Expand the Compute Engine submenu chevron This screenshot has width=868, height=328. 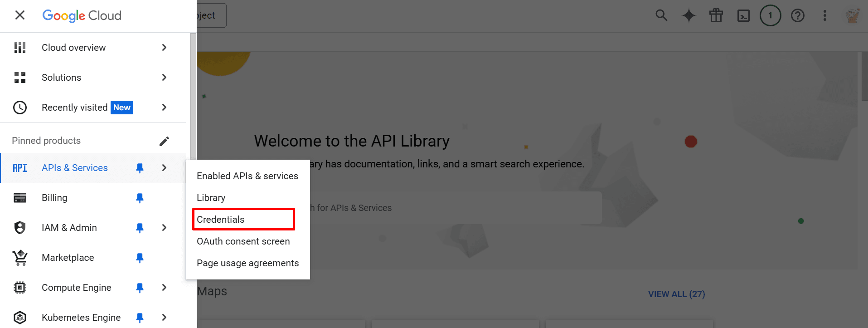point(164,288)
